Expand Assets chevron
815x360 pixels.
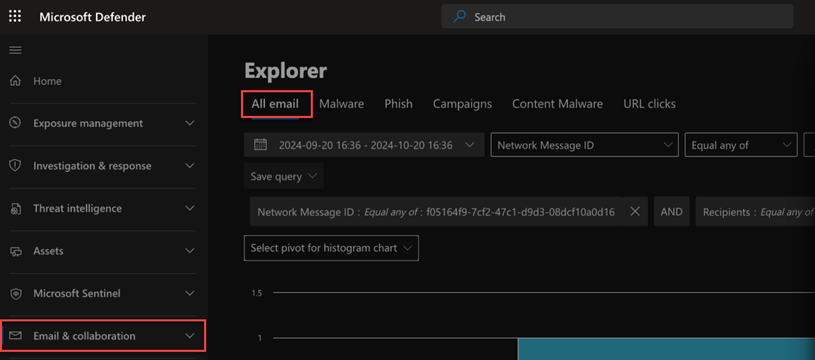click(x=190, y=251)
